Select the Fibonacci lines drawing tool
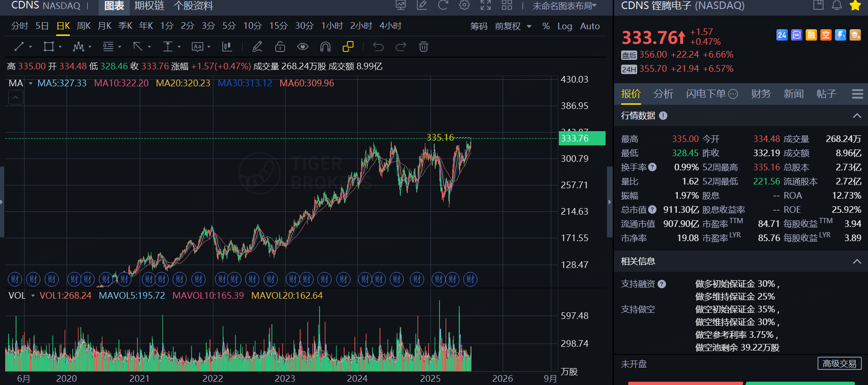The height and width of the screenshot is (385, 868). pyautogui.click(x=108, y=46)
